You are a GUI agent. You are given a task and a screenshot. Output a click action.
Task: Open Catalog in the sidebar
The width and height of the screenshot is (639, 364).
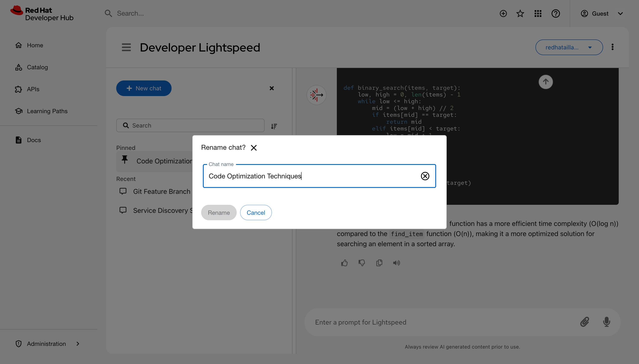click(x=37, y=67)
